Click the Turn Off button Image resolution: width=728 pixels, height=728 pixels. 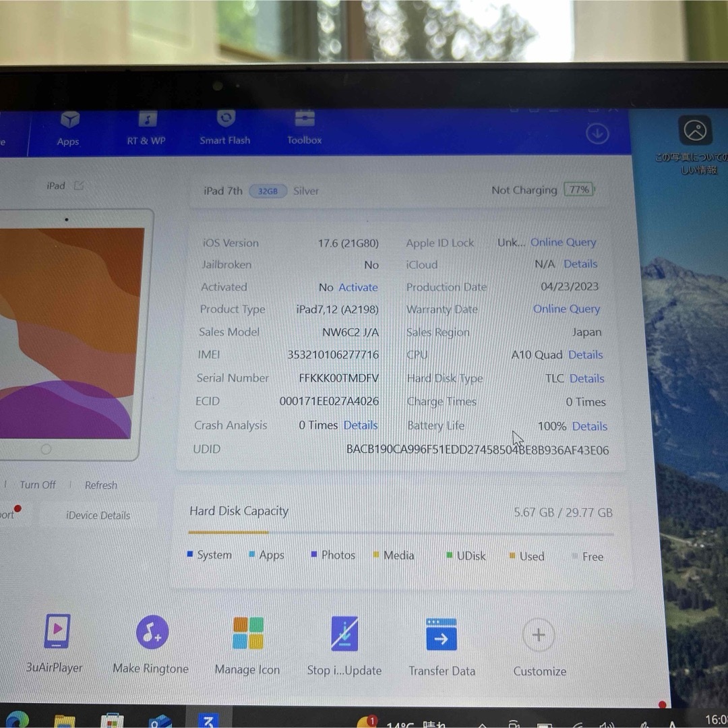click(38, 485)
